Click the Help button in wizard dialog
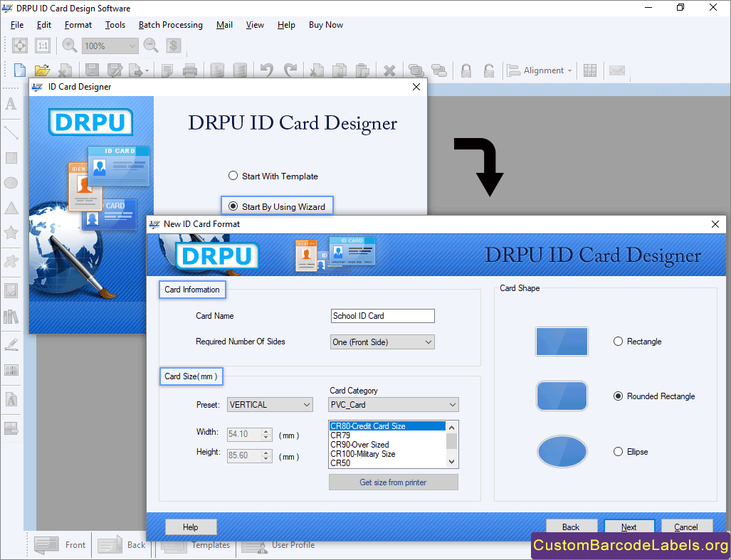 tap(191, 527)
